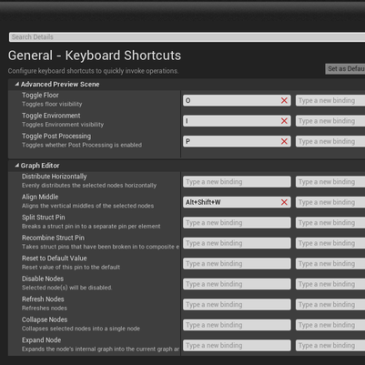
Task: Focus Disable Nodes primary binding field
Action: pyautogui.click(x=237, y=284)
